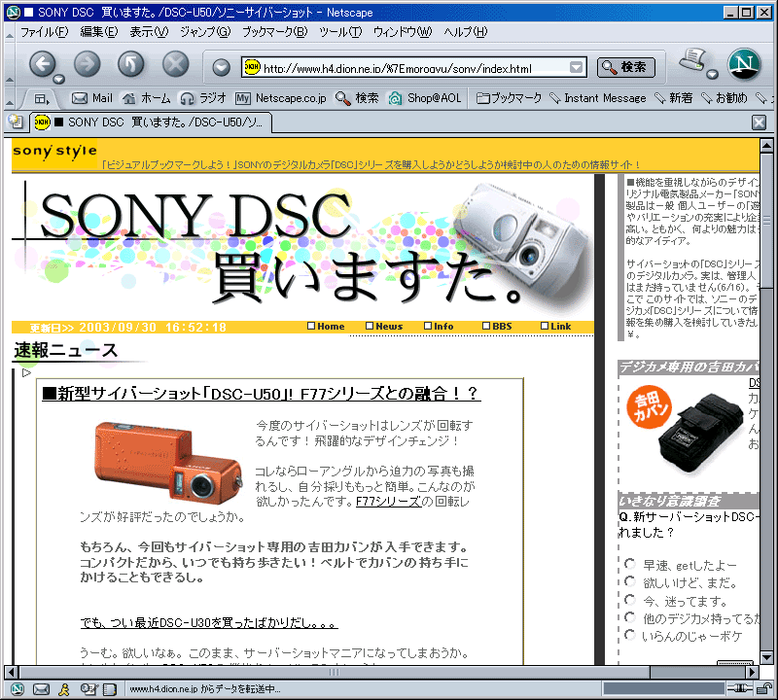This screenshot has height=700, width=778.
Task: Open print options dropdown arrow
Action: (712, 75)
